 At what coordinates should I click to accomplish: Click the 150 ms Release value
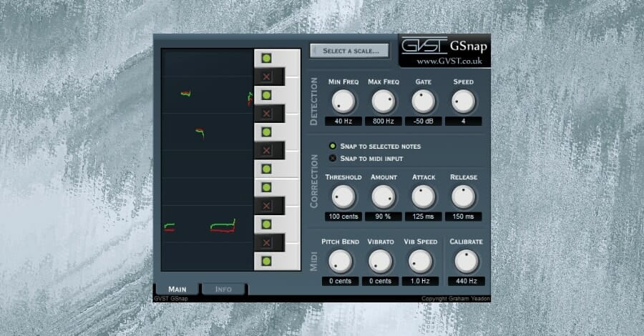(463, 217)
